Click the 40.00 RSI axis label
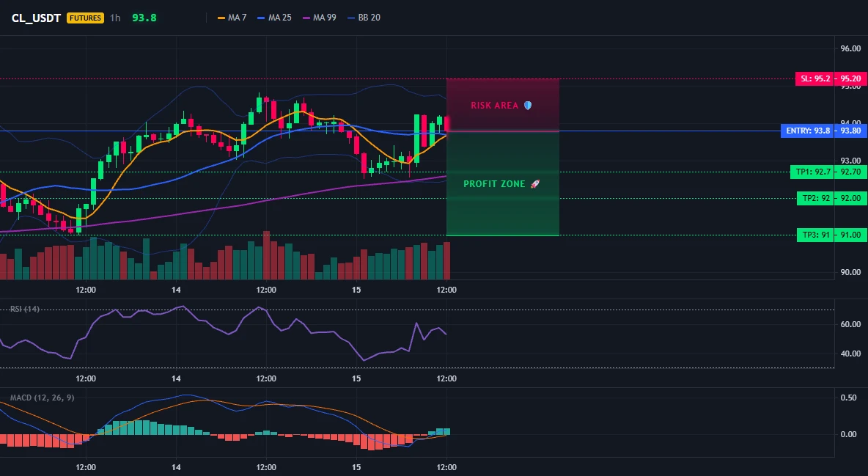 [x=850, y=354]
